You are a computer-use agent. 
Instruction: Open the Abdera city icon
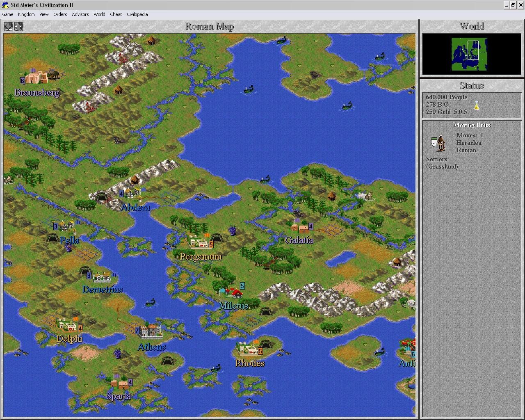click(x=132, y=193)
